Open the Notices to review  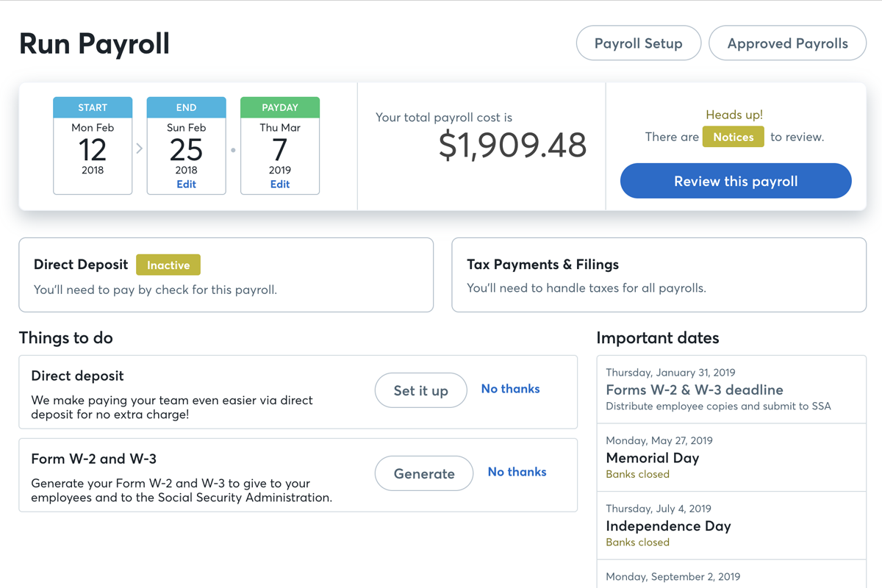tap(733, 137)
